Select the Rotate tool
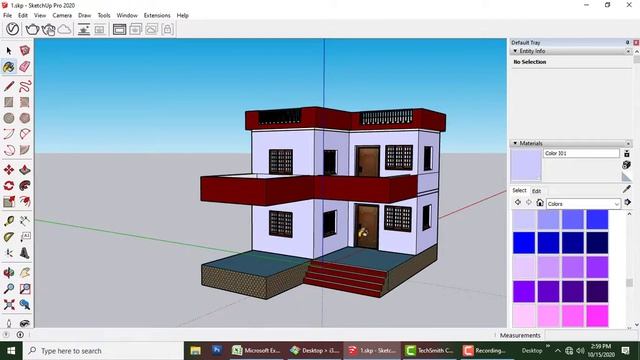Viewport: 640px width, 360px height. 9,185
